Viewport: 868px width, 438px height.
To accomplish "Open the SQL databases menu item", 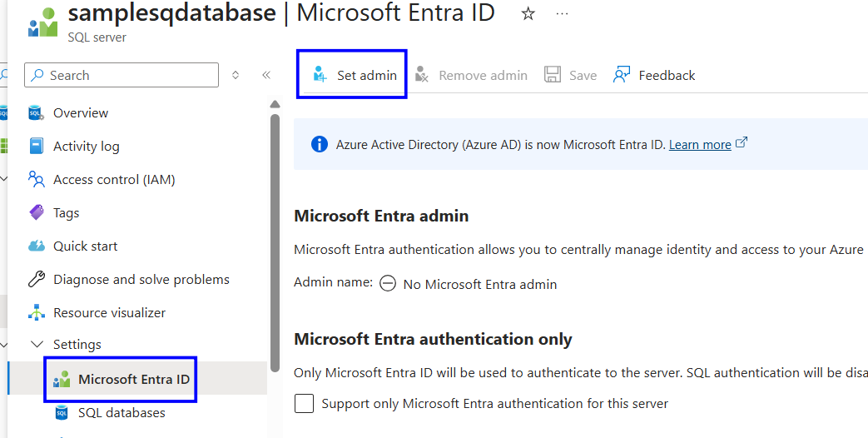I will click(122, 412).
